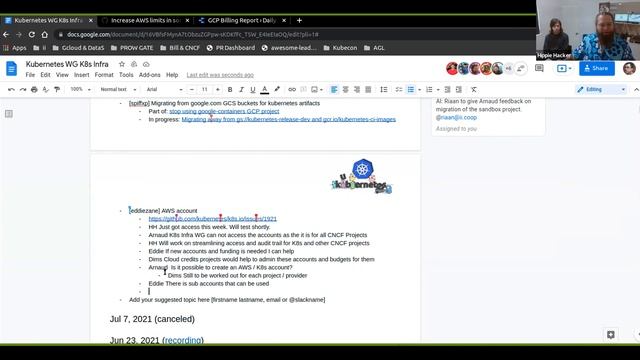Viewport: 640px width, 360px height.
Task: Open the Insert menu
Action: coord(82,75)
